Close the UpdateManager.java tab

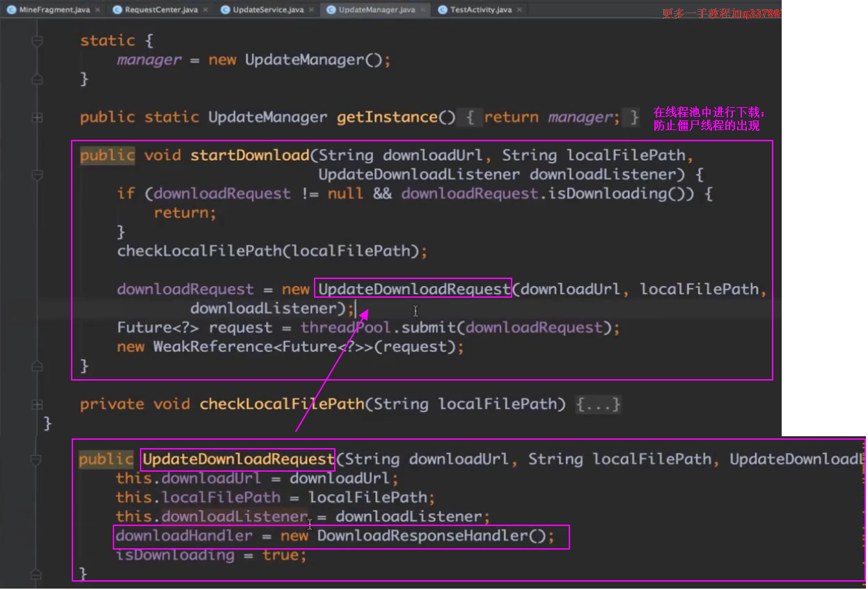[x=422, y=10]
